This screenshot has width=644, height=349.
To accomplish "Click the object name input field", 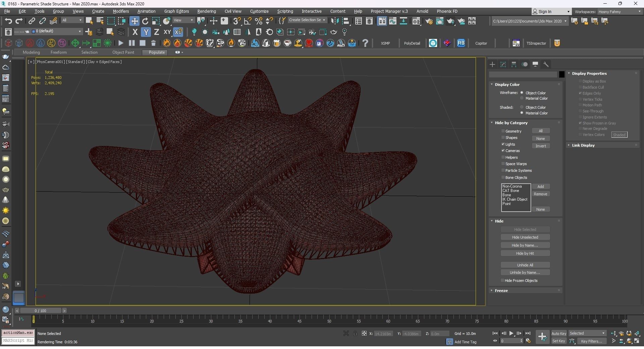I will point(523,74).
